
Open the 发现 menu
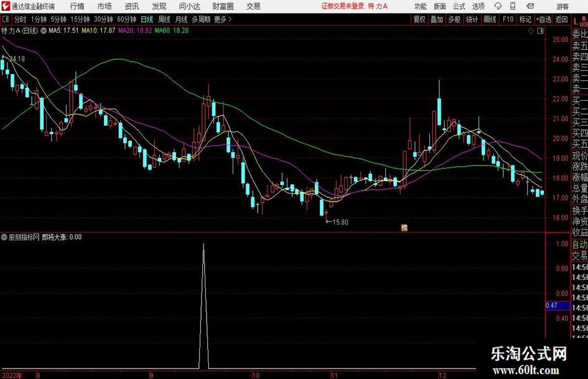point(159,6)
